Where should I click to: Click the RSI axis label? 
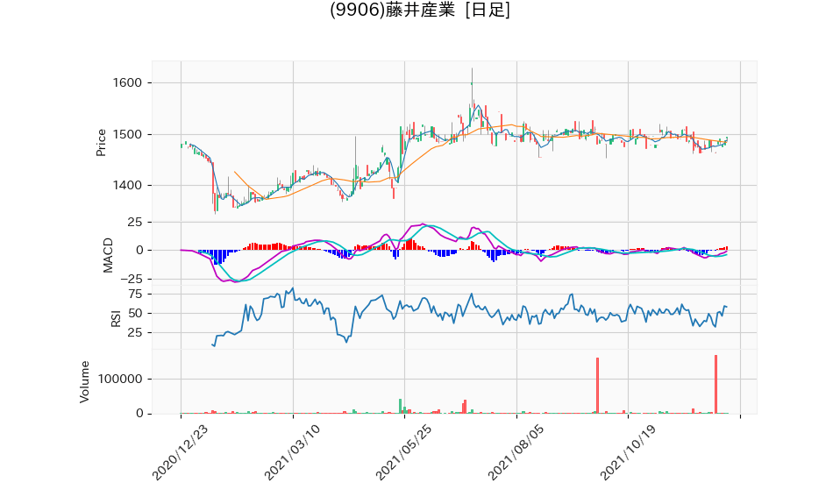click(116, 319)
